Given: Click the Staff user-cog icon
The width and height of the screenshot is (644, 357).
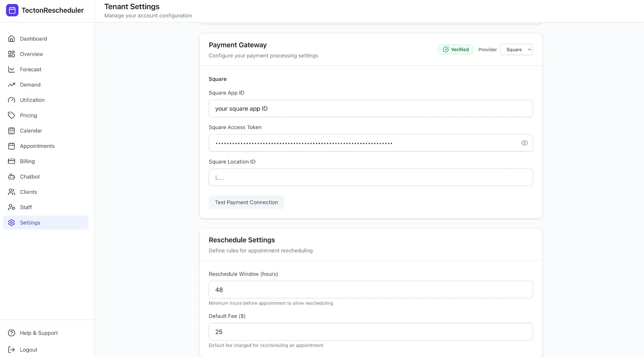Looking at the screenshot, I should [x=11, y=207].
